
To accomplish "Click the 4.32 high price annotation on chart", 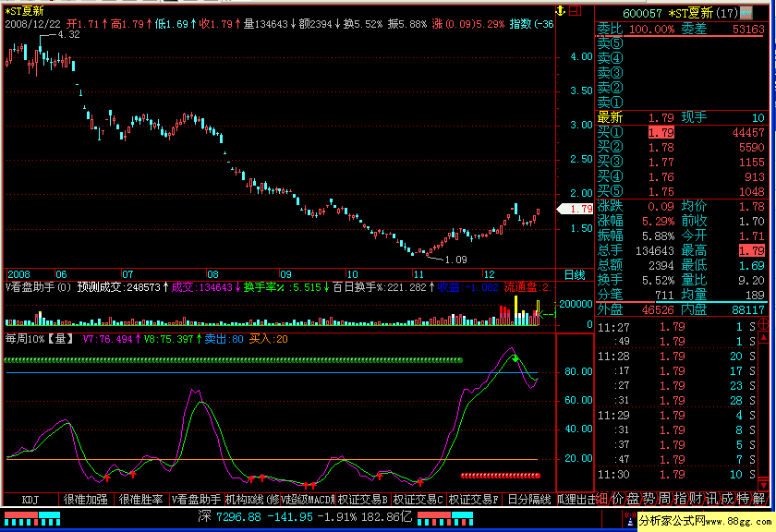I will [x=68, y=35].
